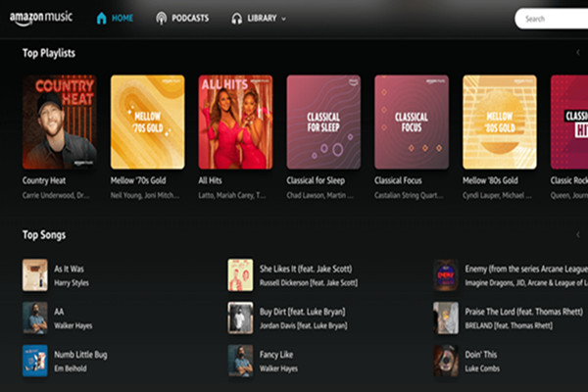This screenshot has height=392, width=588.
Task: Open song title As It Was
Action: point(69,269)
